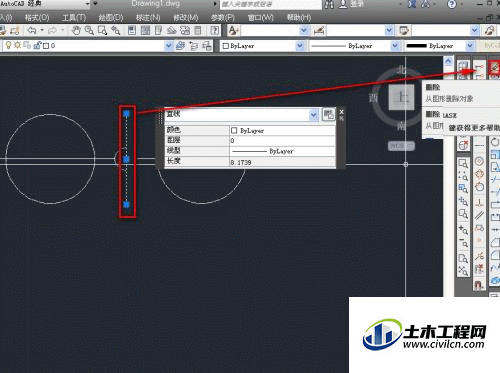
Task: Open the Layer Properties Manager icon
Action: pyautogui.click(x=181, y=46)
